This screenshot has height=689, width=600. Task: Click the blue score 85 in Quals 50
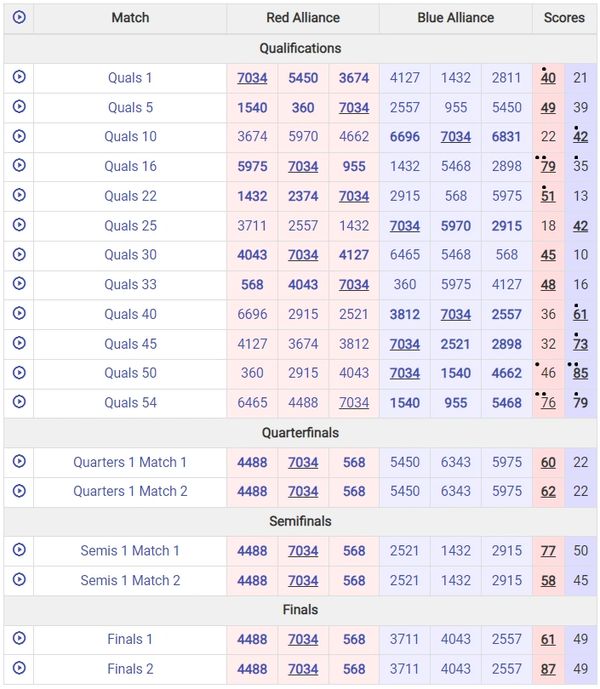pyautogui.click(x=580, y=373)
